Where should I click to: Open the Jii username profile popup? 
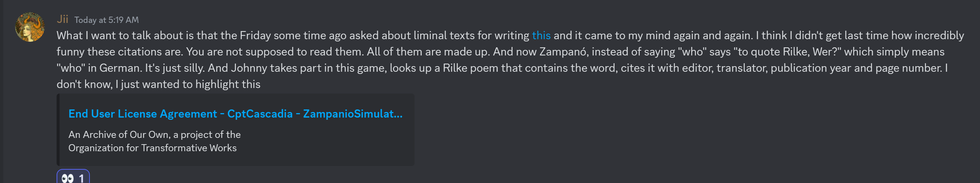tap(62, 19)
